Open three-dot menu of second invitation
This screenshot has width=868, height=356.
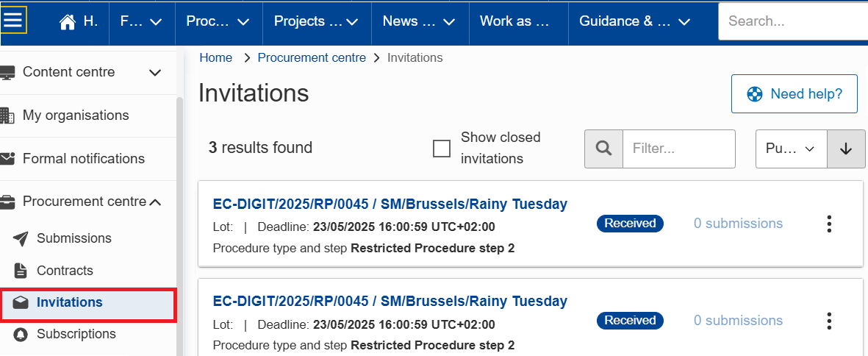829,321
